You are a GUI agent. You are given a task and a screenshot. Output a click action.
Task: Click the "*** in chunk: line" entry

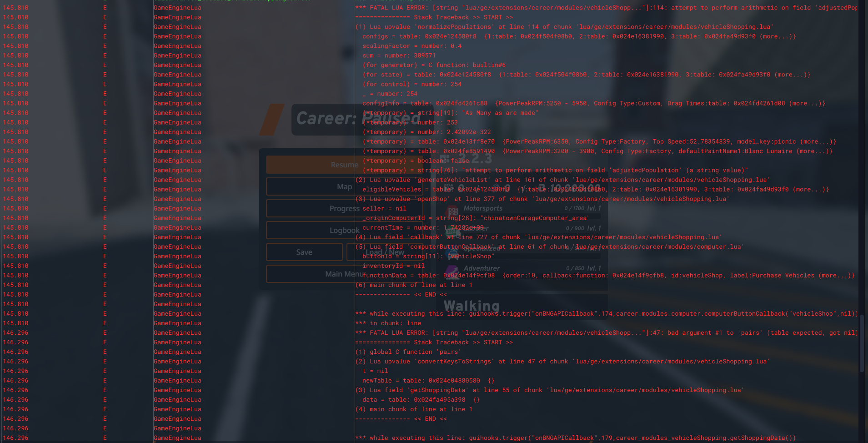(388, 323)
